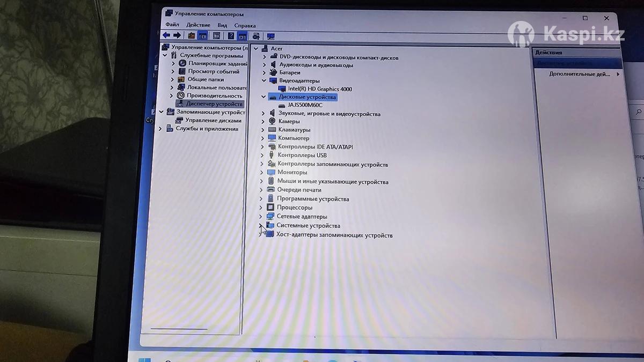Click the Help question mark toolbar icon

(x=231, y=36)
